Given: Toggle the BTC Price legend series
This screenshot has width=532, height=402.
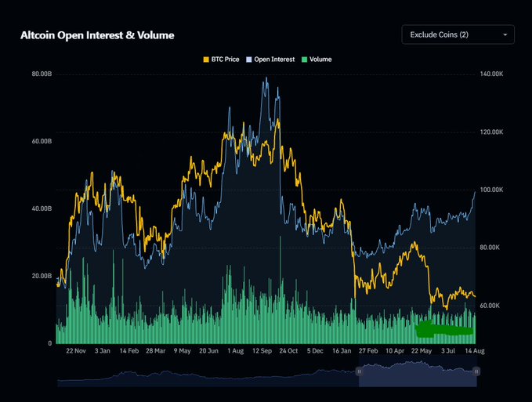Looking at the screenshot, I should [221, 60].
